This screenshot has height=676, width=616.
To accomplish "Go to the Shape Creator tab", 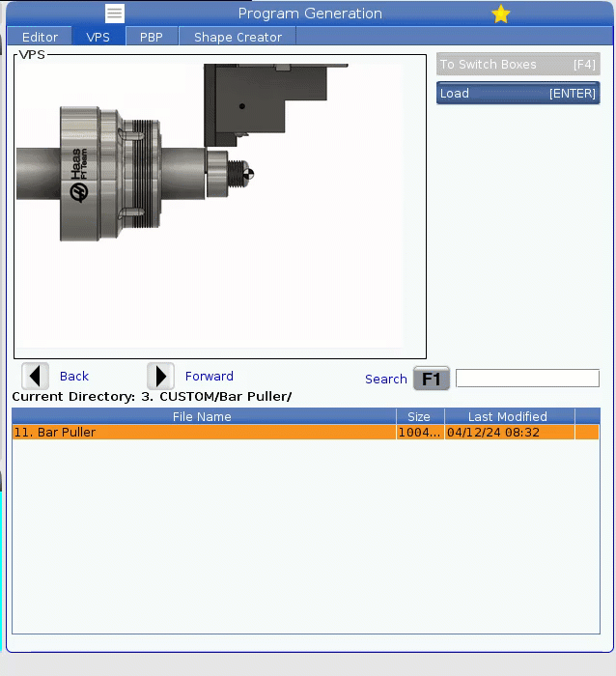I will [x=238, y=37].
